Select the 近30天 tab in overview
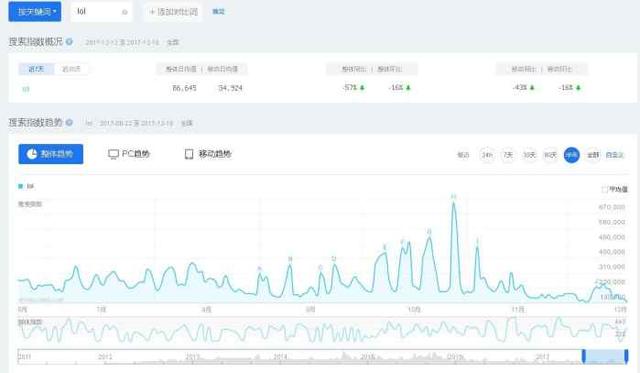This screenshot has width=640, height=373. 71,69
